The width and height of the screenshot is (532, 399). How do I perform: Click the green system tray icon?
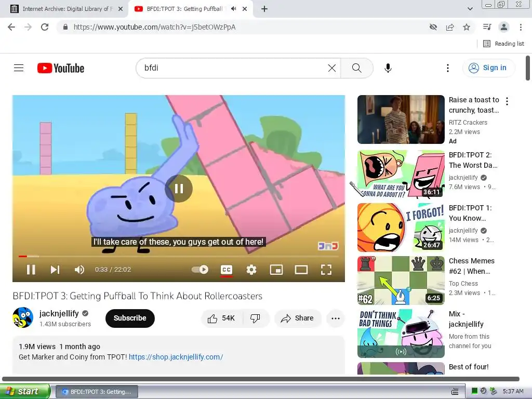pos(475,391)
